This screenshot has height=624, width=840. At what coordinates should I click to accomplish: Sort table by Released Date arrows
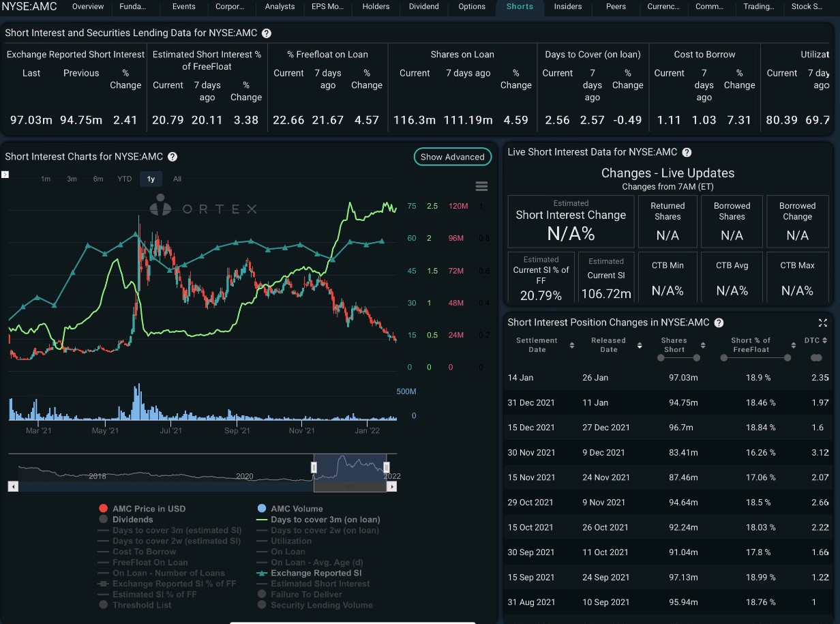pyautogui.click(x=640, y=345)
